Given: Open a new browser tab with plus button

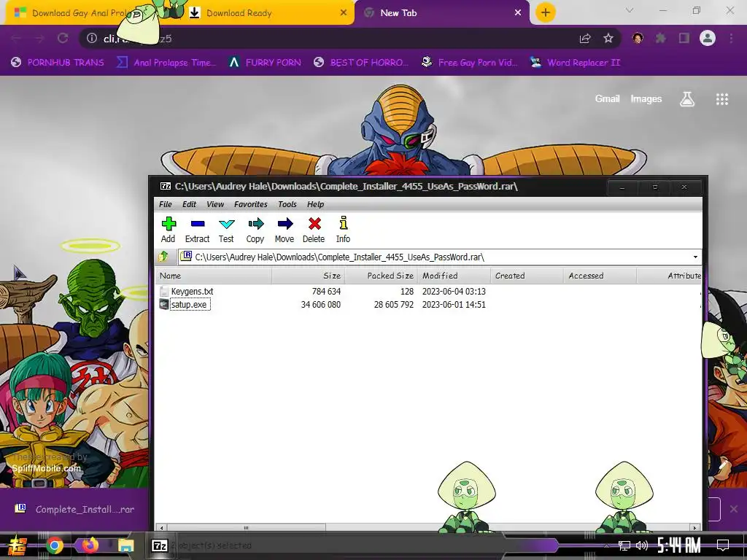Looking at the screenshot, I should tap(546, 12).
